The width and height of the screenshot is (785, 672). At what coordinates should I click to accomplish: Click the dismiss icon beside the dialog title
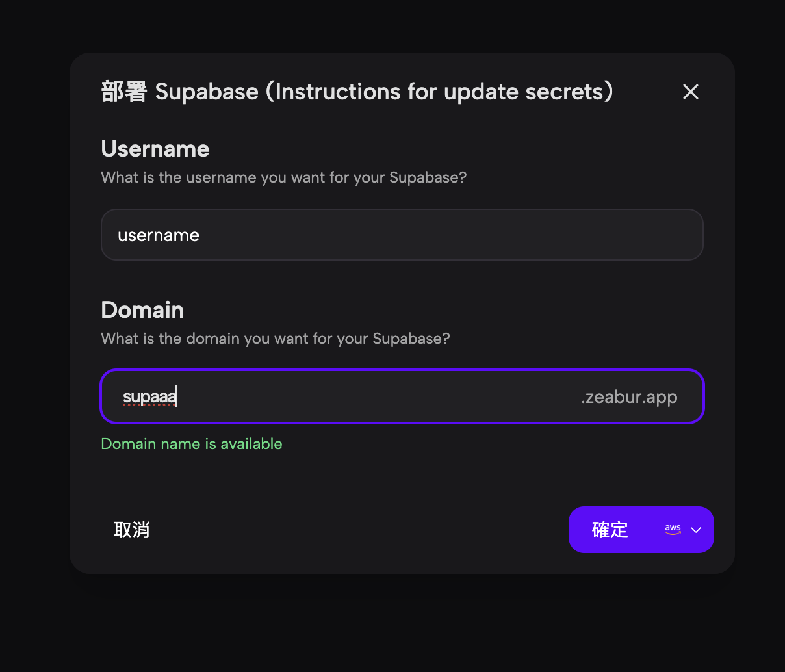pos(690,92)
